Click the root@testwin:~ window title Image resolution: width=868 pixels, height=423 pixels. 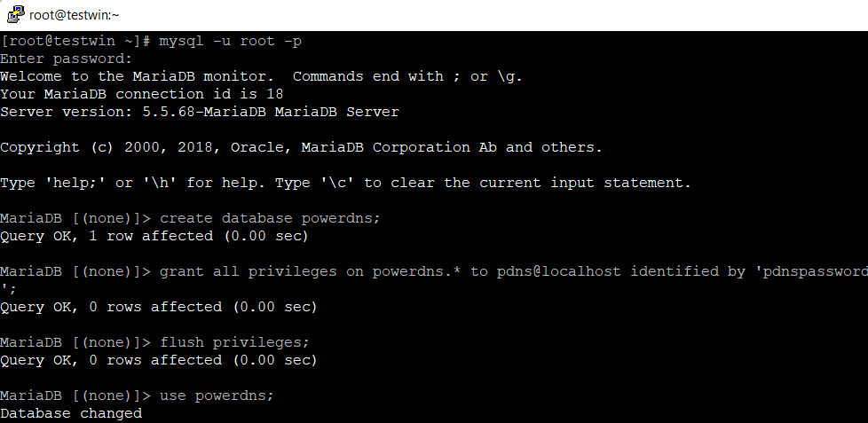[75, 15]
